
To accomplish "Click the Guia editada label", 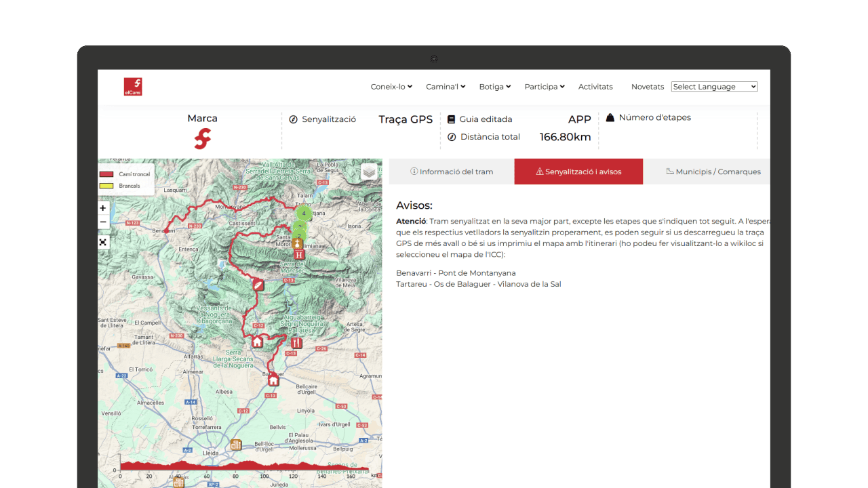I will point(486,119).
